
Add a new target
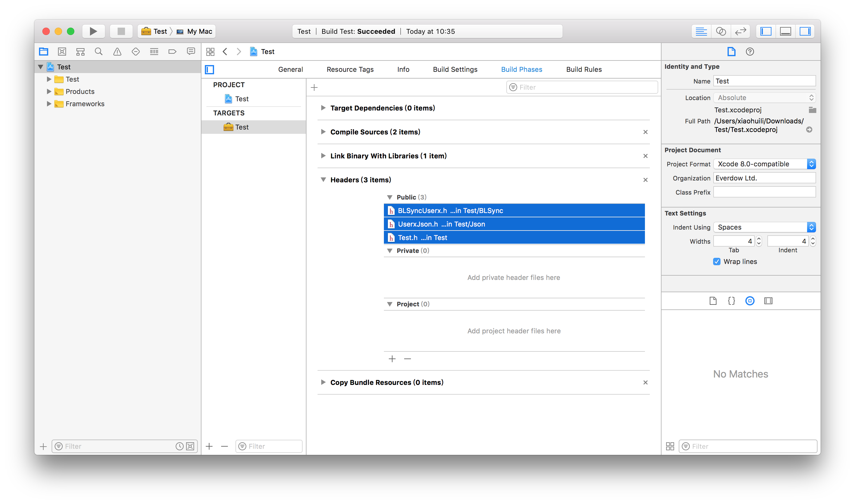tap(209, 446)
